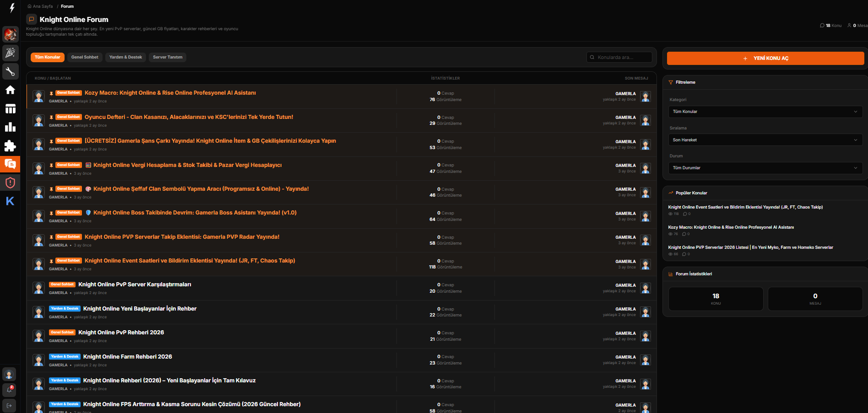Click the Ana Sayfa home breadcrumb
Image resolution: width=868 pixels, height=413 pixels.
[x=40, y=6]
